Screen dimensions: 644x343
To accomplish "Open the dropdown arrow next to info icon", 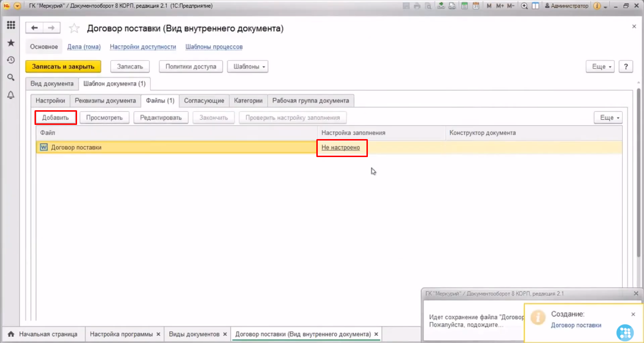I will (606, 7).
